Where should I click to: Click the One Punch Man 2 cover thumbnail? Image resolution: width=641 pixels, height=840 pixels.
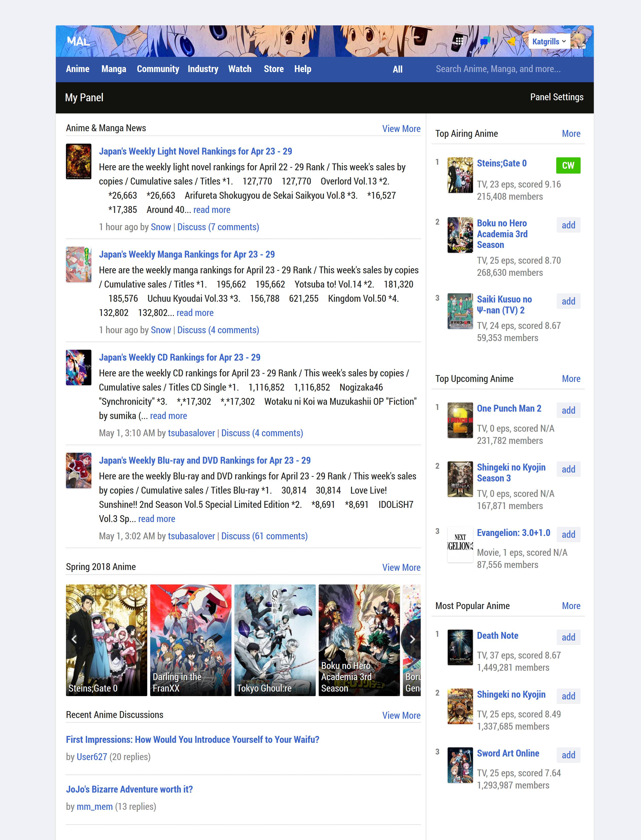coord(460,420)
